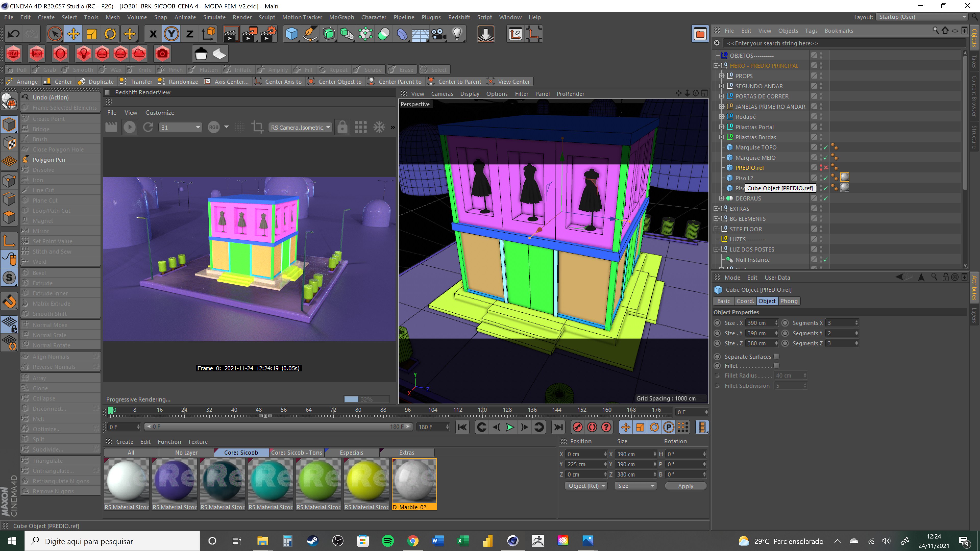Screen dimensions: 980x551
Task: Start Redshift RenderView play button
Action: click(x=129, y=127)
